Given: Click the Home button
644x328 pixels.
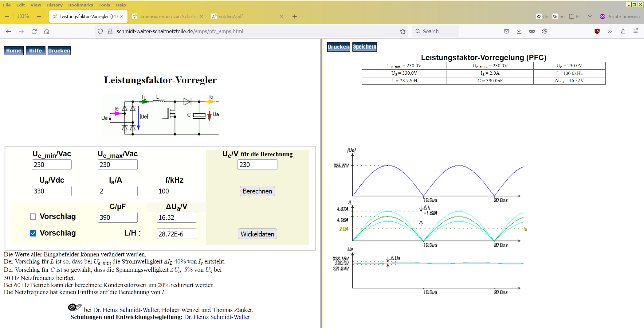Looking at the screenshot, I should coord(14,51).
